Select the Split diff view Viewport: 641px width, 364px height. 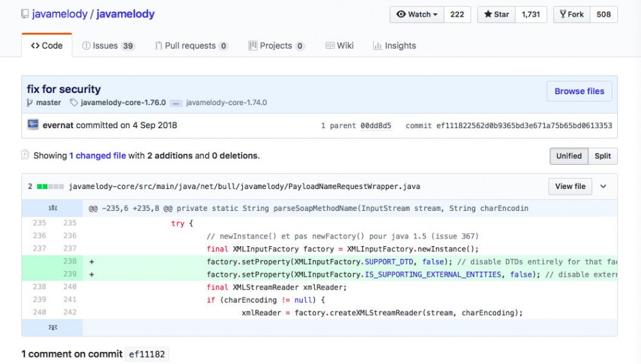pos(603,156)
